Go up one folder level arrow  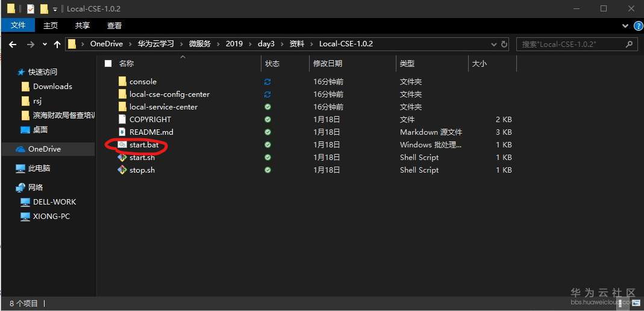click(57, 45)
